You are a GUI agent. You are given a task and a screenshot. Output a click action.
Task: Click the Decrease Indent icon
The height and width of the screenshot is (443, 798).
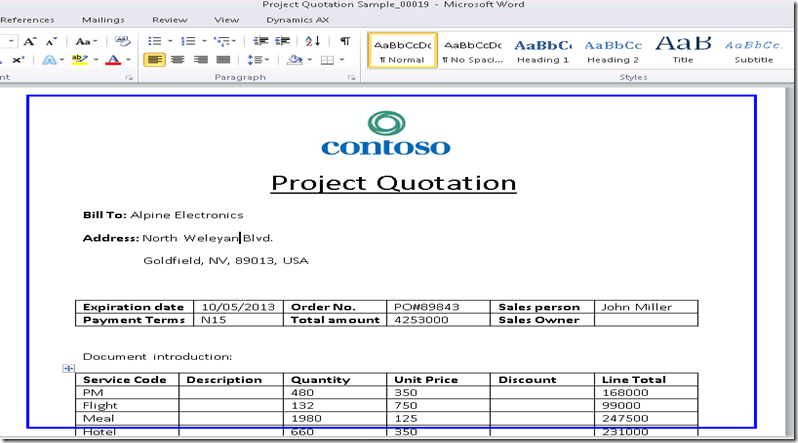coord(260,41)
